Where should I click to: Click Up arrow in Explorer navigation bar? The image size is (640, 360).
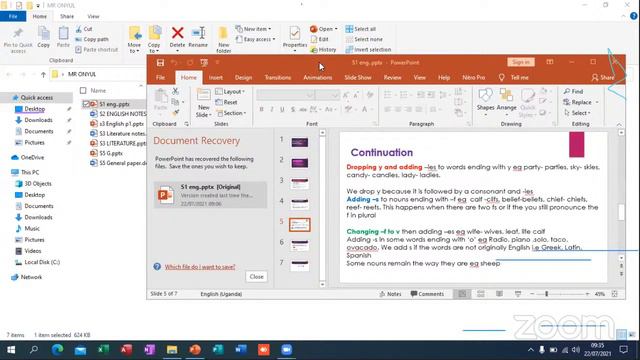click(x=43, y=74)
